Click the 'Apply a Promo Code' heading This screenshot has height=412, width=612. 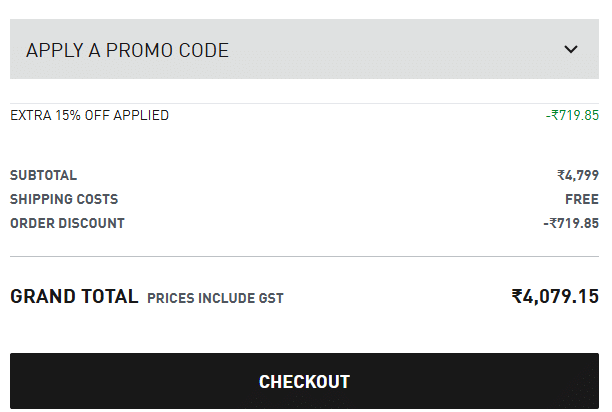(127, 50)
